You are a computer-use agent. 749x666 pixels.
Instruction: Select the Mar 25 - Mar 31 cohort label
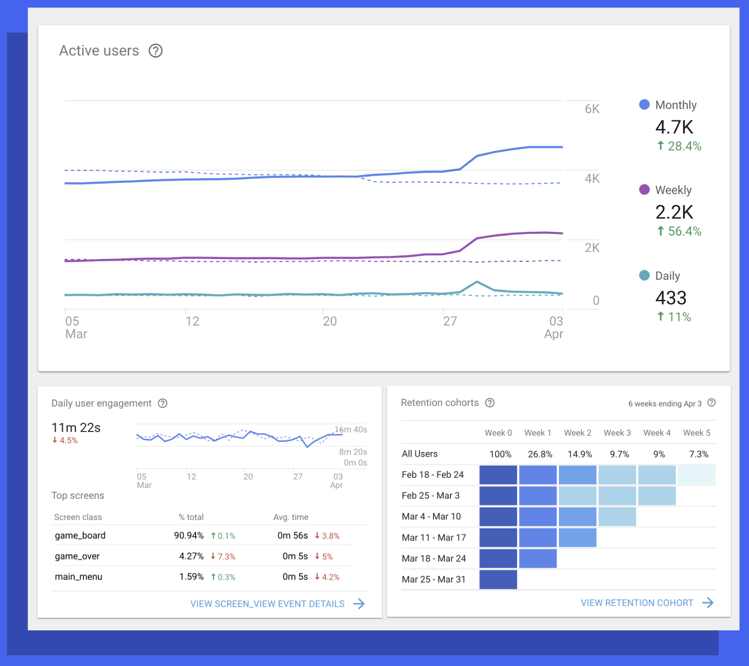[x=433, y=580]
